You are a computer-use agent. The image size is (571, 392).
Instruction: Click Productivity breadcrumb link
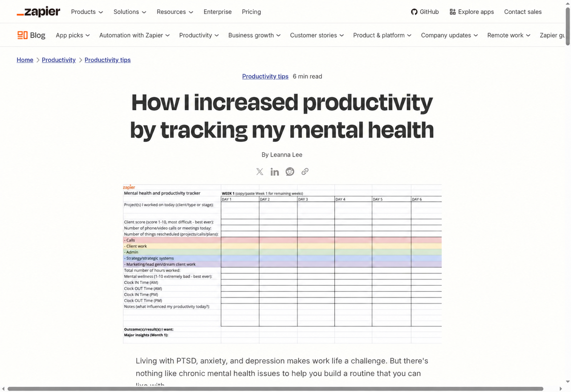(x=58, y=60)
